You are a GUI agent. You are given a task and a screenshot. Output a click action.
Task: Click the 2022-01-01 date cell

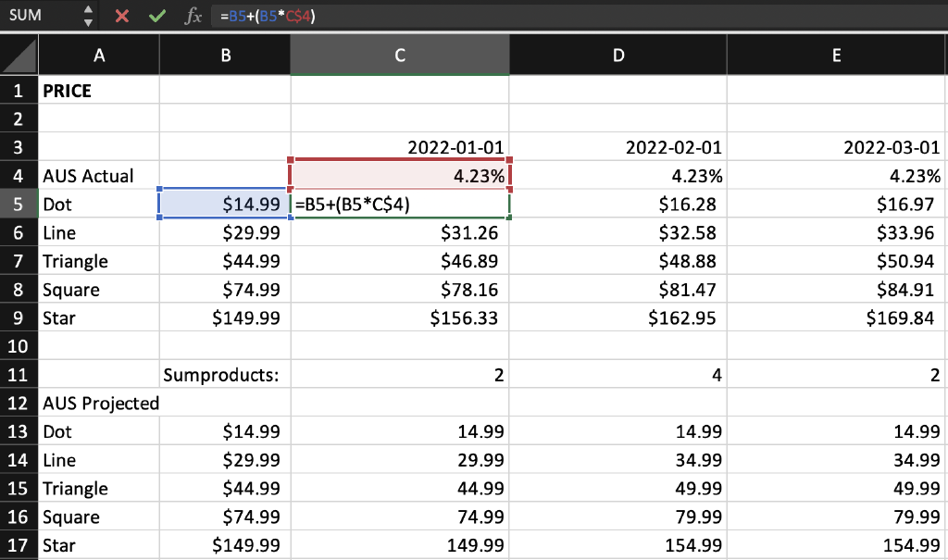399,146
